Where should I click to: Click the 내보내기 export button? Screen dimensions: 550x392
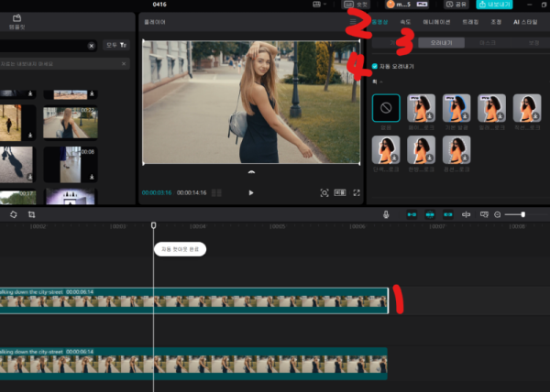[494, 5]
